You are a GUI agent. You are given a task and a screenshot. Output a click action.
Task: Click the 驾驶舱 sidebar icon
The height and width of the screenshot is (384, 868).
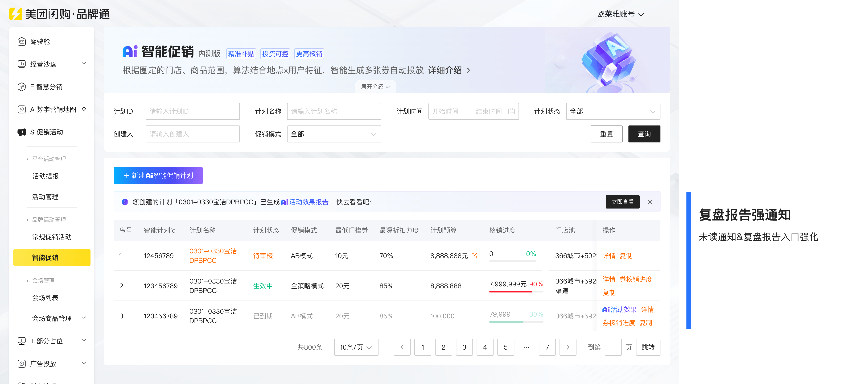coord(22,42)
